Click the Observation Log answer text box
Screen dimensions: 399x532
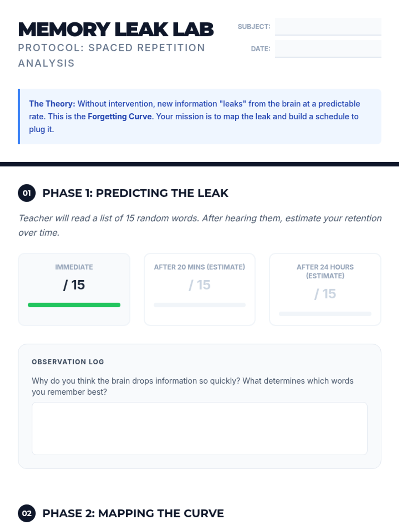(x=199, y=428)
